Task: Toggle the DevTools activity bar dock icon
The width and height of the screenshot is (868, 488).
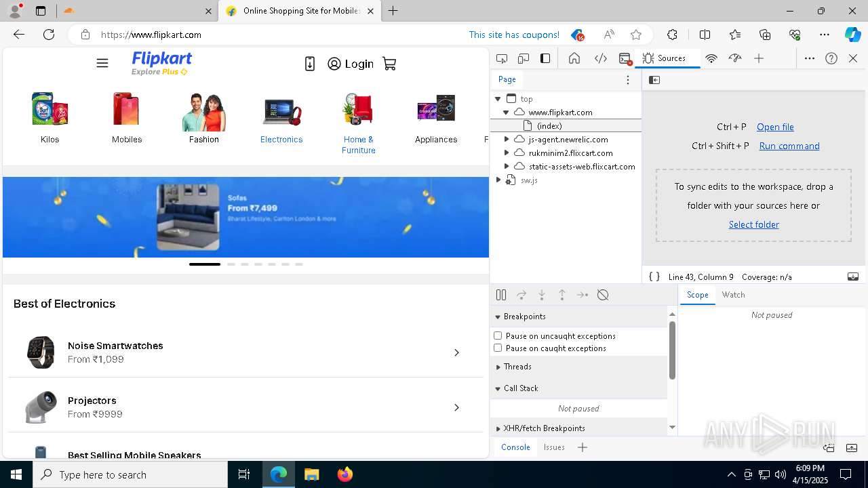Action: [545, 58]
